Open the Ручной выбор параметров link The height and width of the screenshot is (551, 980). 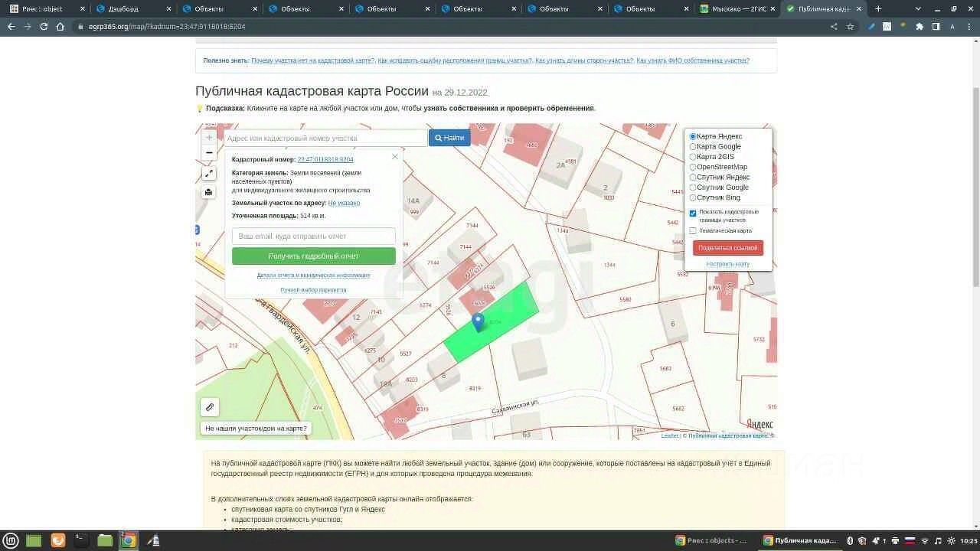[x=313, y=290]
